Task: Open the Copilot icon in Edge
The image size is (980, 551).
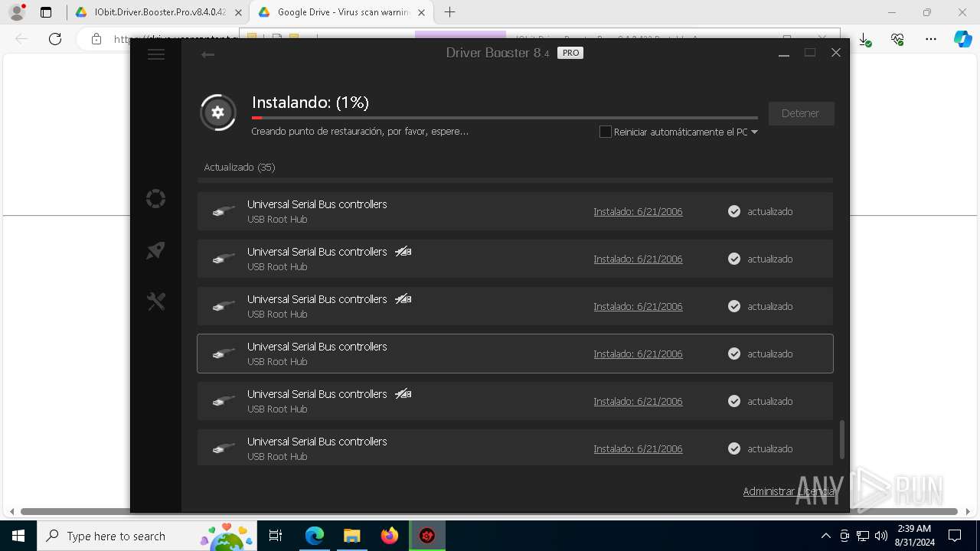Action: 963,39
